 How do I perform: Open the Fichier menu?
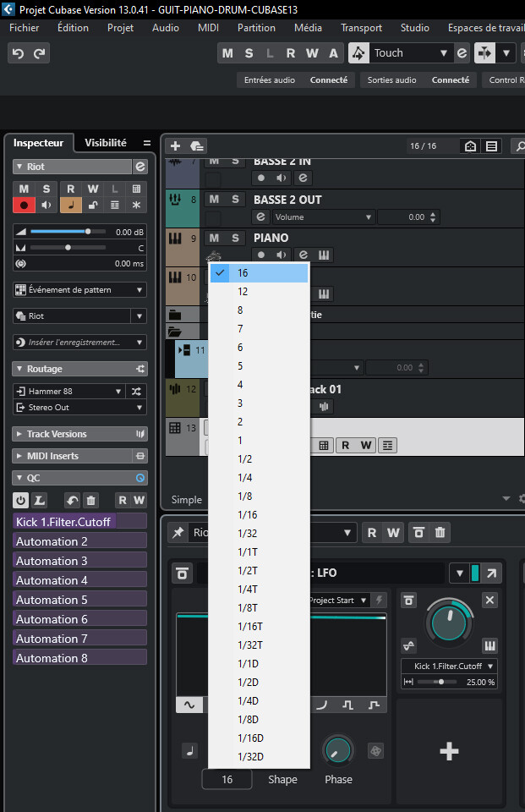(25, 28)
